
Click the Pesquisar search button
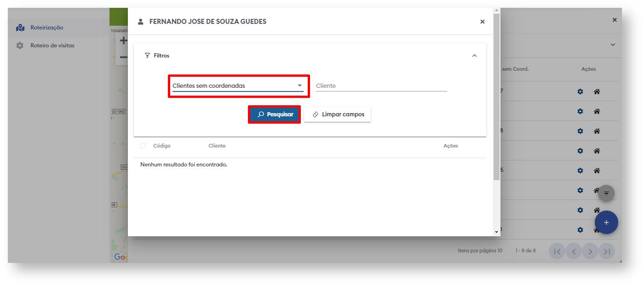[x=275, y=114]
